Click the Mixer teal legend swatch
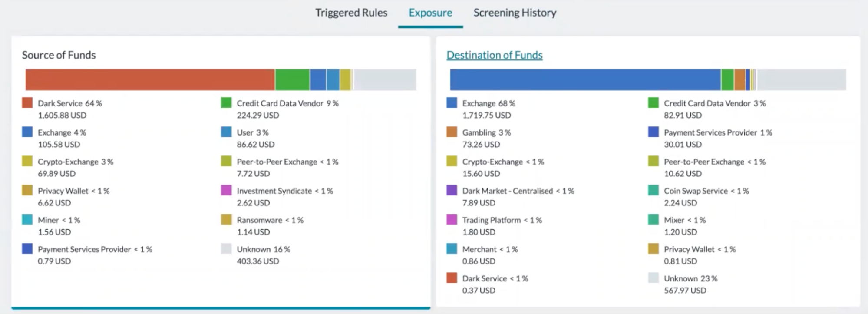The image size is (868, 314). [x=653, y=219]
